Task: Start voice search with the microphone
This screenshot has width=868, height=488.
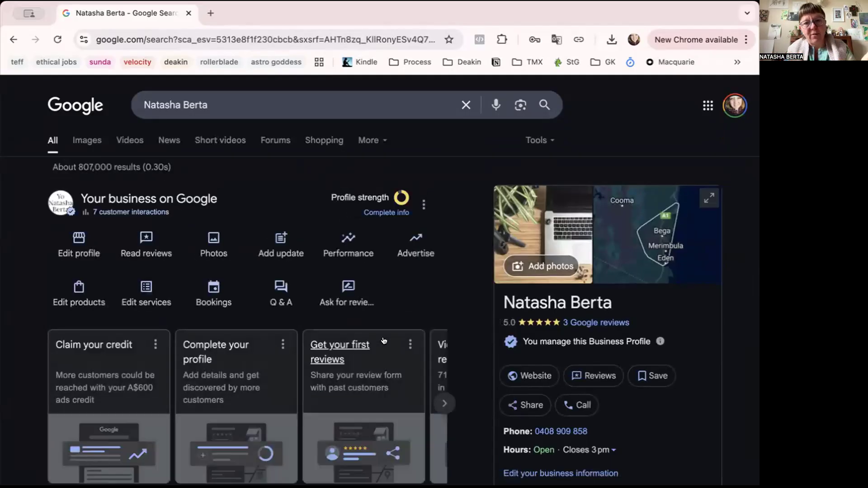Action: [496, 105]
